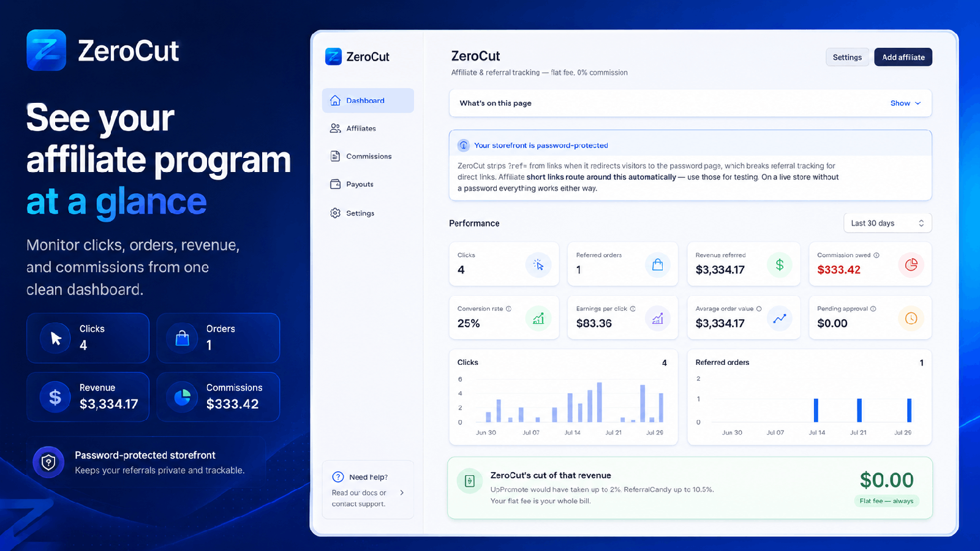Screen dimensions: 980x551
Task: Click the info icon next to Commission owed
Action: pyautogui.click(x=876, y=255)
